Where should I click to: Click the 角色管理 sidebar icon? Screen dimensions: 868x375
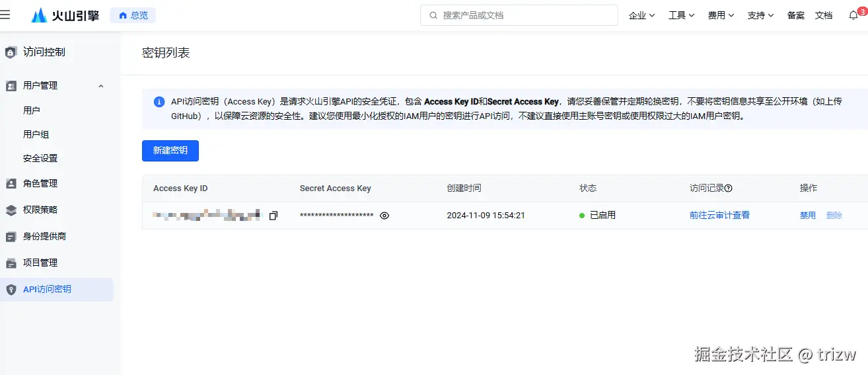(11, 183)
